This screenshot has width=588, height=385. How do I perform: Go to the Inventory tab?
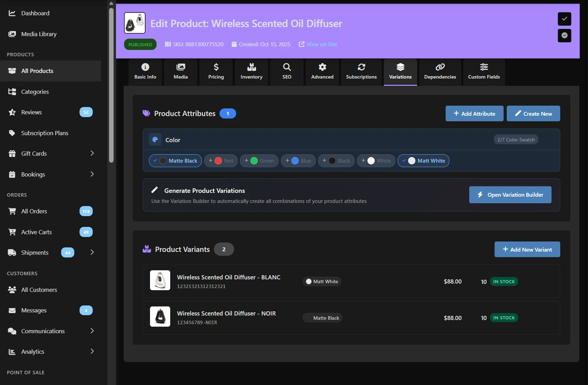(251, 72)
